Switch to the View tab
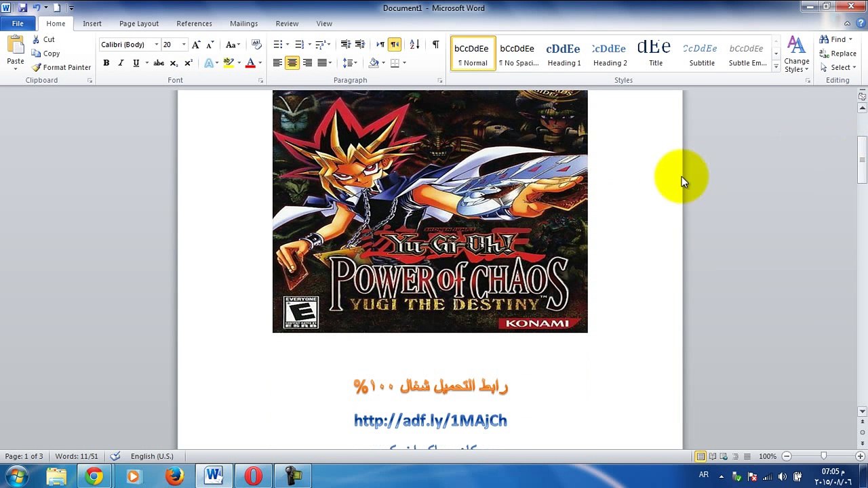Image resolution: width=868 pixels, height=488 pixels. point(324,24)
